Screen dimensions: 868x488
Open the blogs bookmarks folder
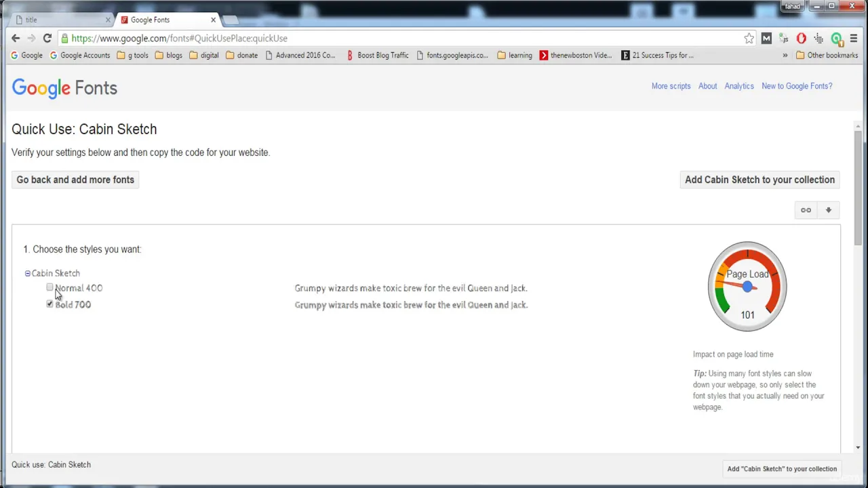click(x=169, y=56)
